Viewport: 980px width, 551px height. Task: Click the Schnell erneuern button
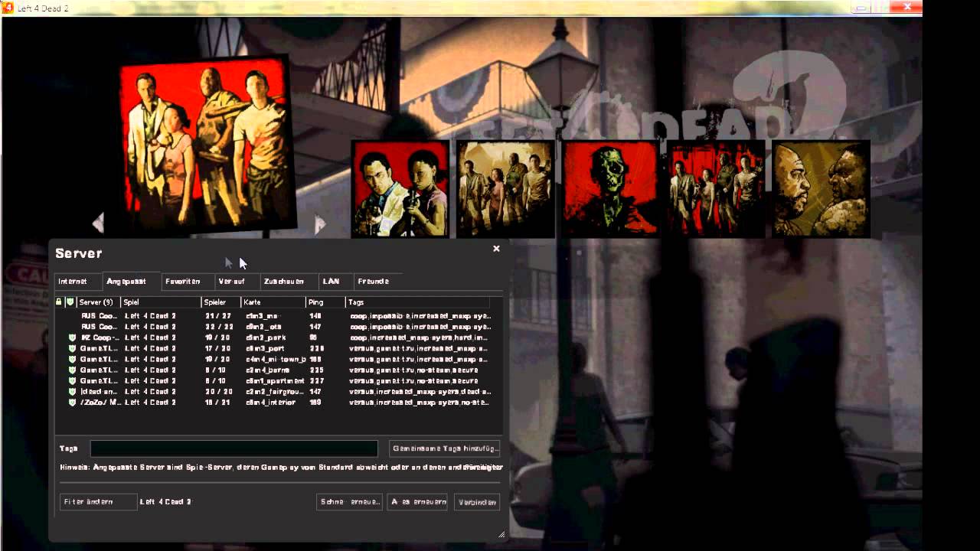point(350,502)
